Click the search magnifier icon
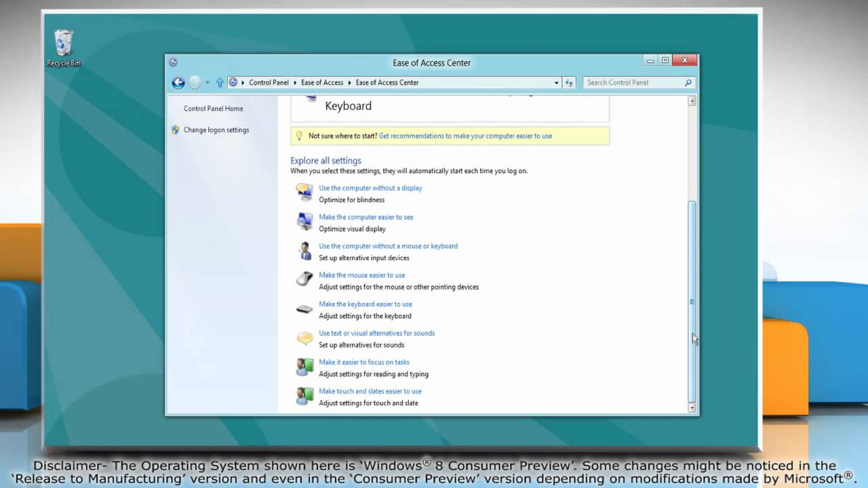Image resolution: width=868 pixels, height=488 pixels. pyautogui.click(x=688, y=83)
